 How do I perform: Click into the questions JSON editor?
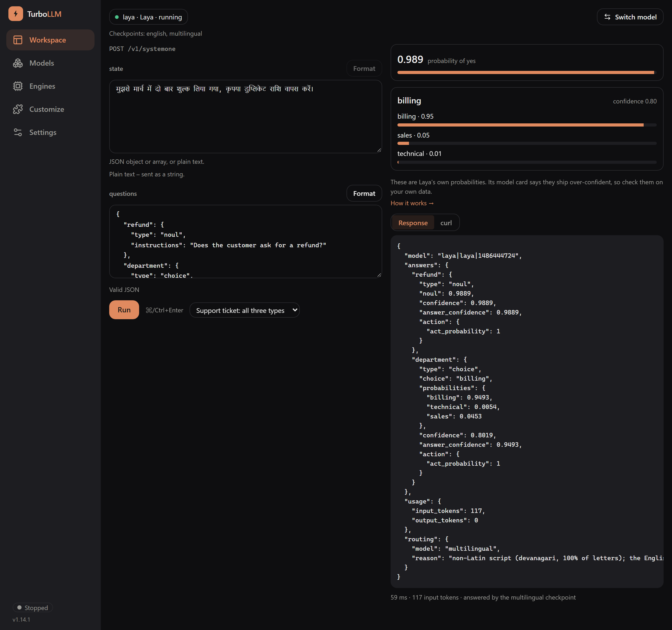click(x=245, y=241)
